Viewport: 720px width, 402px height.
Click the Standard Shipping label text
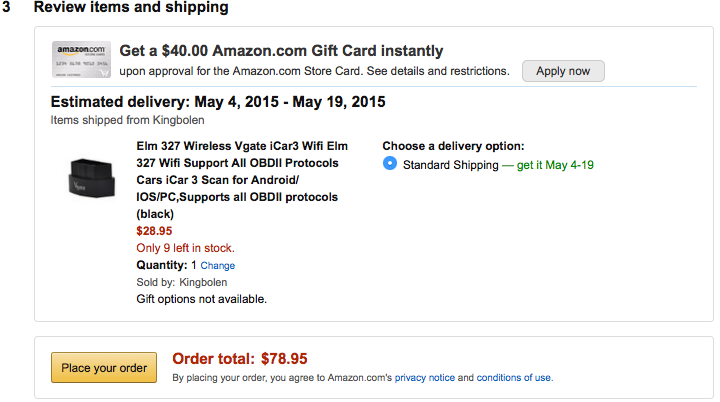(x=449, y=165)
